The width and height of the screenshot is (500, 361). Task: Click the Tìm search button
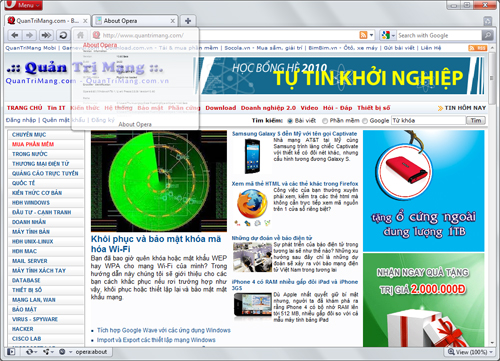[476, 120]
